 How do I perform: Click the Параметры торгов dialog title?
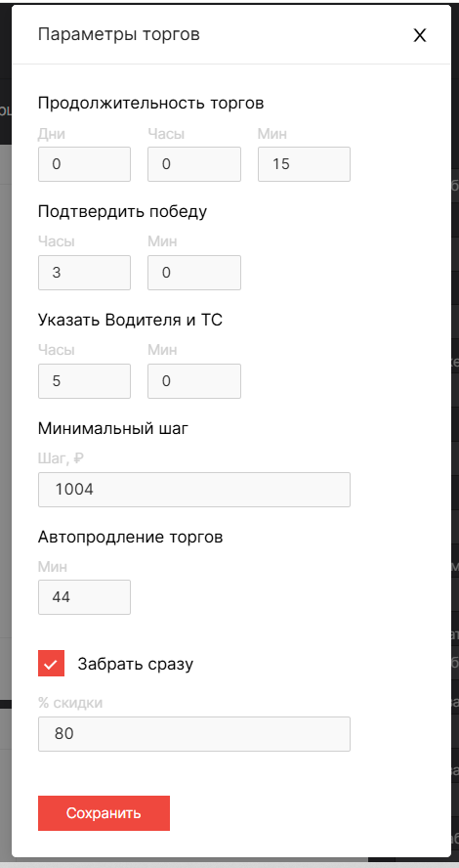(119, 35)
